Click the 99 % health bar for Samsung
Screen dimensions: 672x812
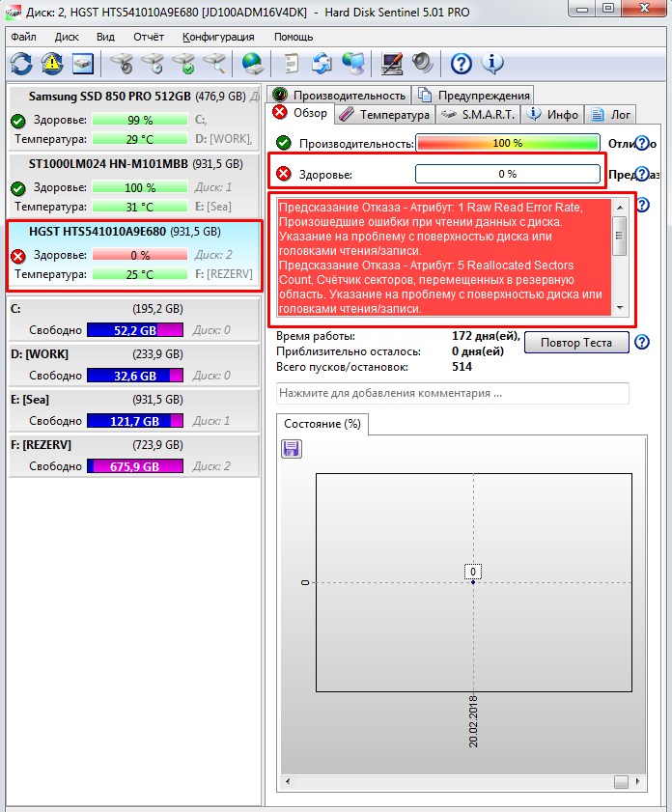[x=140, y=120]
